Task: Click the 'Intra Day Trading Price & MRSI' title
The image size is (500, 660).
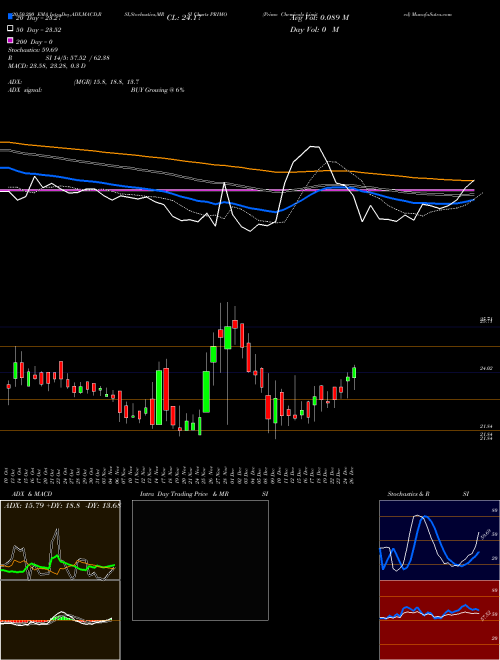Action: [x=204, y=494]
